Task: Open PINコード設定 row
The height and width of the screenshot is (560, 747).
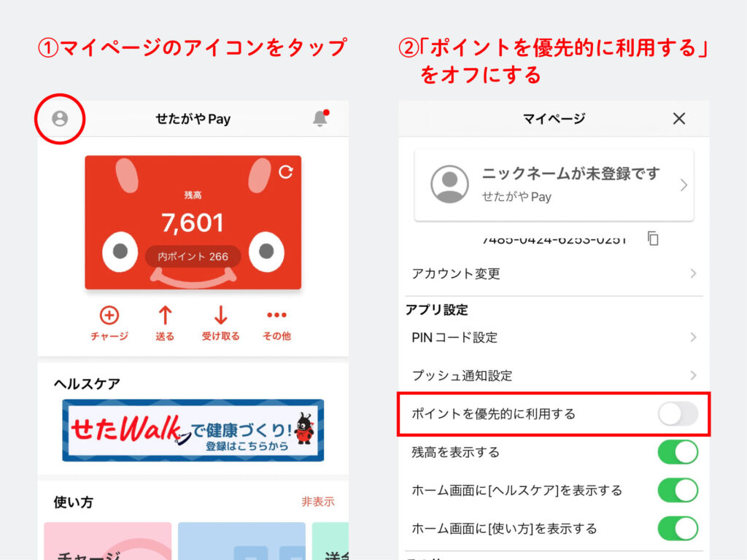Action: 554,338
